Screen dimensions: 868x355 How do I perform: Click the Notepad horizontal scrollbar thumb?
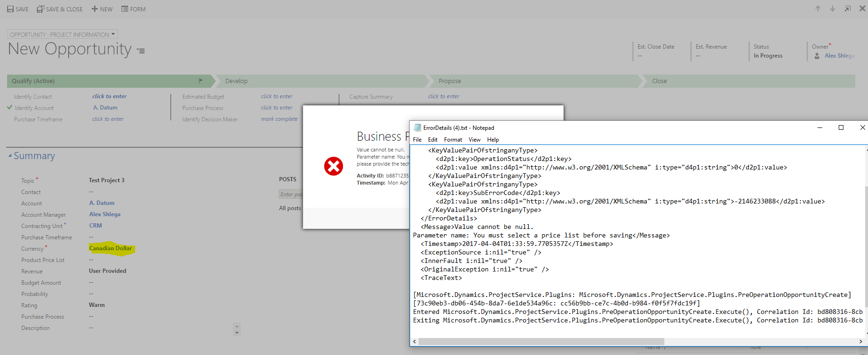coord(541,341)
